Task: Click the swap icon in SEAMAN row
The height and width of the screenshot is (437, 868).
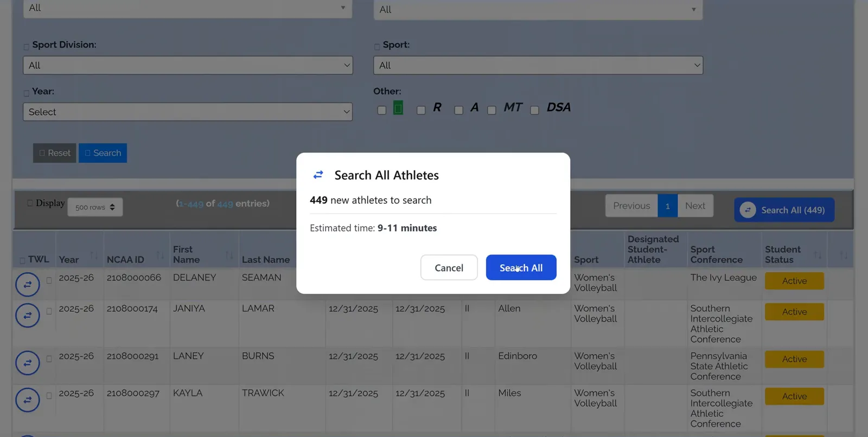Action: click(28, 284)
